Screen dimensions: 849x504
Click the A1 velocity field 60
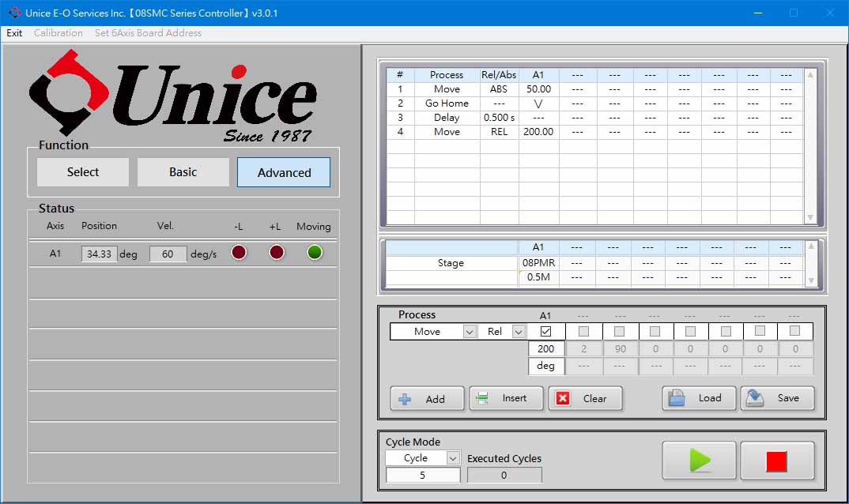click(x=168, y=254)
